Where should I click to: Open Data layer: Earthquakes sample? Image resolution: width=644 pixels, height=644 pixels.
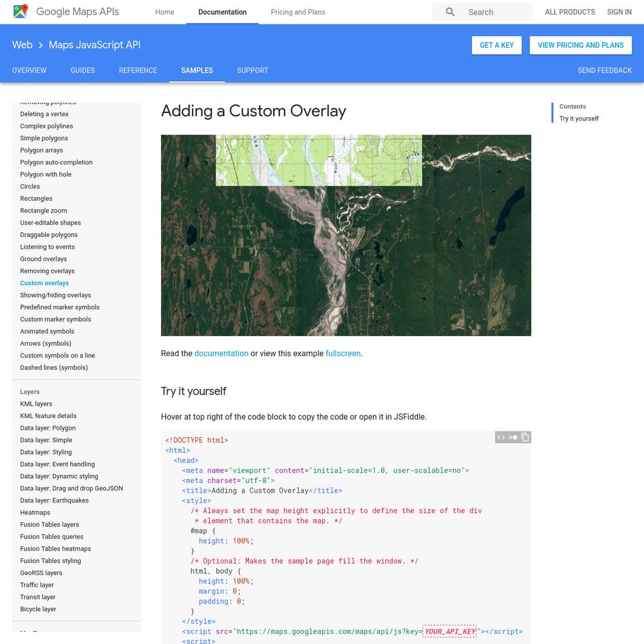54,500
